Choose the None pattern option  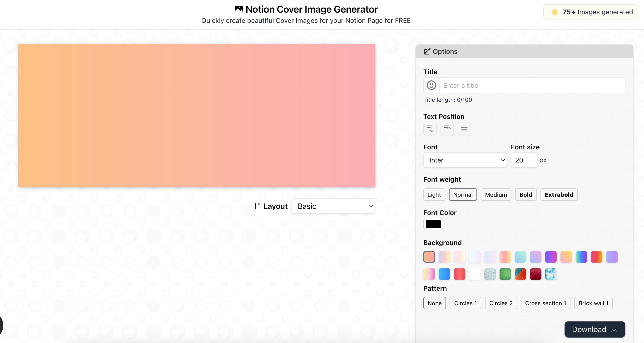(x=435, y=303)
